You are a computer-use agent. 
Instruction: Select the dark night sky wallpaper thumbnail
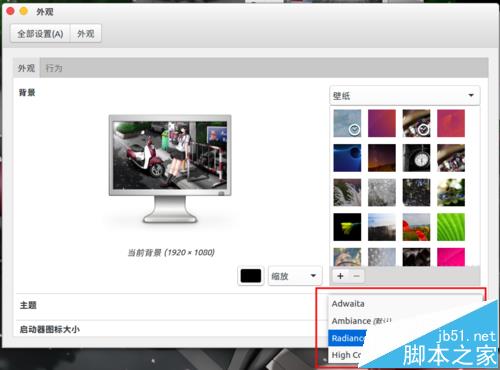point(382,158)
